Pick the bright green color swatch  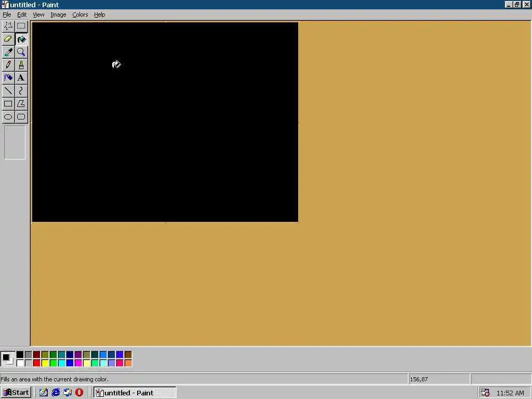click(54, 363)
